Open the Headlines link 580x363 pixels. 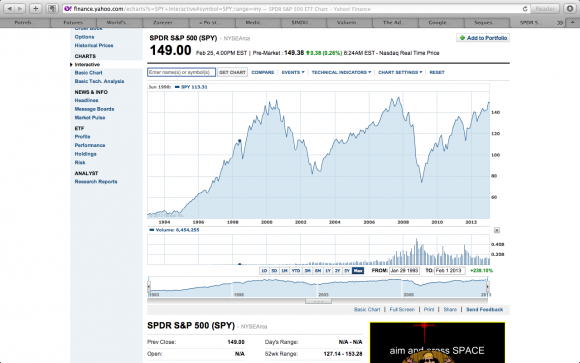pos(87,100)
